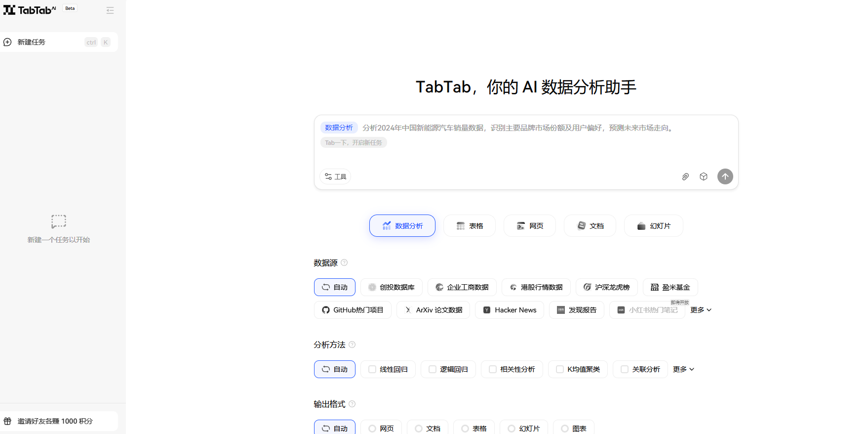Switch to the 幻灯片 tab
The height and width of the screenshot is (434, 868).
pyautogui.click(x=653, y=226)
